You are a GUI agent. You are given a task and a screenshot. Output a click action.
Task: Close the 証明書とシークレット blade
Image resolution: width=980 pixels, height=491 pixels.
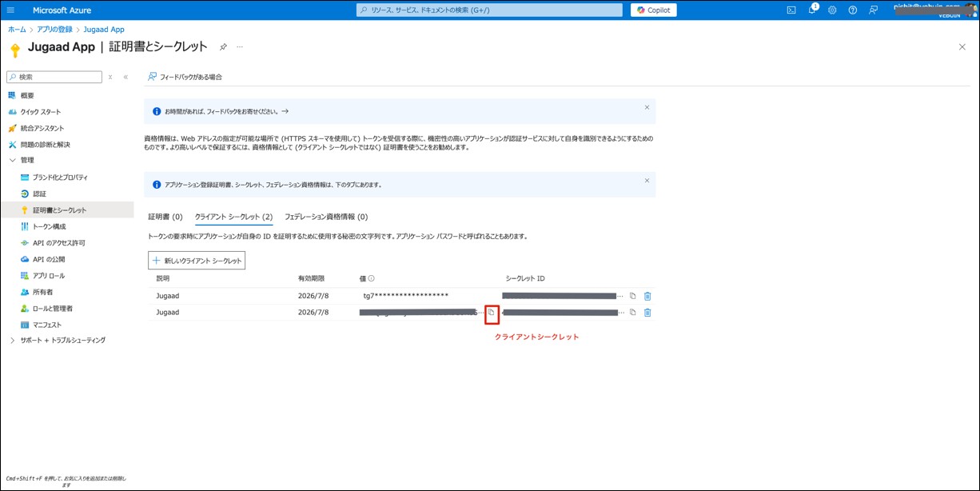point(962,47)
